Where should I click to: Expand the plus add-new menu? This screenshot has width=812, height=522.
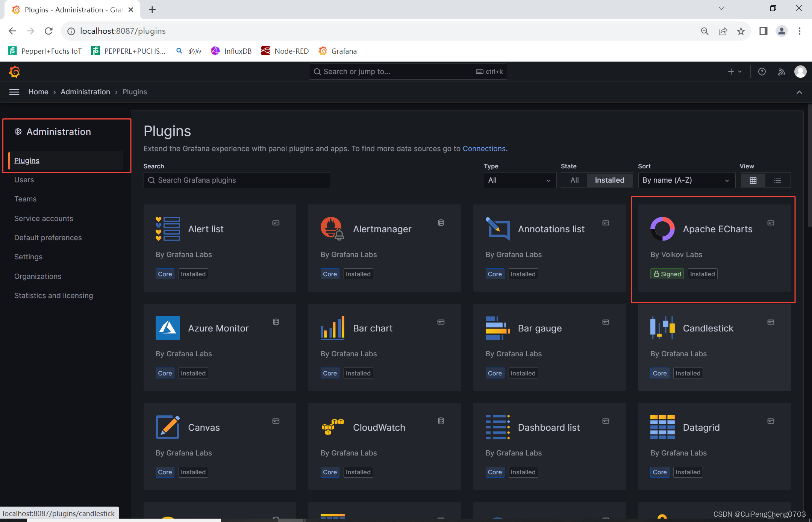pyautogui.click(x=735, y=71)
